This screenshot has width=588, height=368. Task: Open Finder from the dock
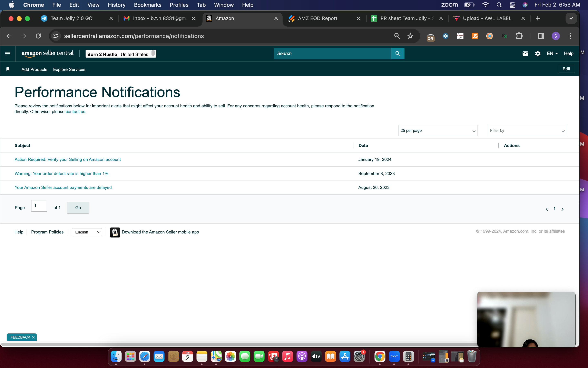[x=116, y=357]
